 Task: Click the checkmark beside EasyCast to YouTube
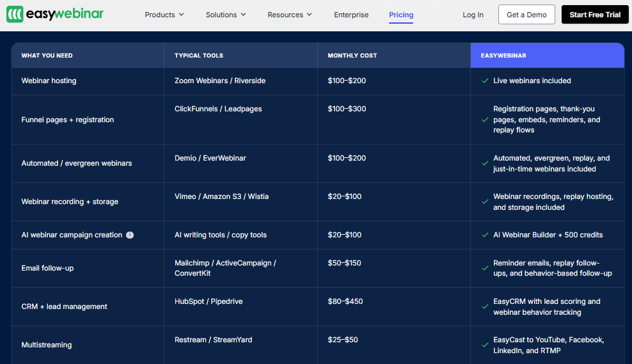tap(485, 345)
